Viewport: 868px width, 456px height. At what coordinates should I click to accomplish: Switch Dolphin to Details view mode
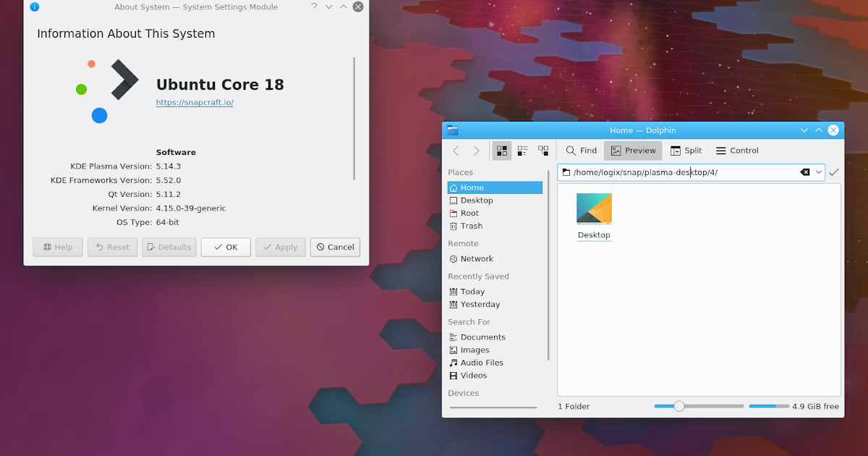[543, 151]
